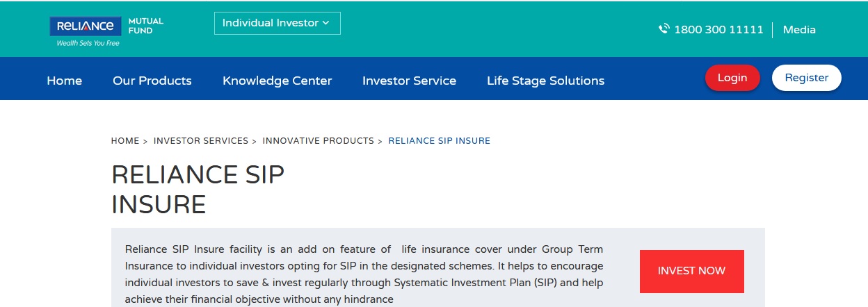Open the Media link

[799, 30]
